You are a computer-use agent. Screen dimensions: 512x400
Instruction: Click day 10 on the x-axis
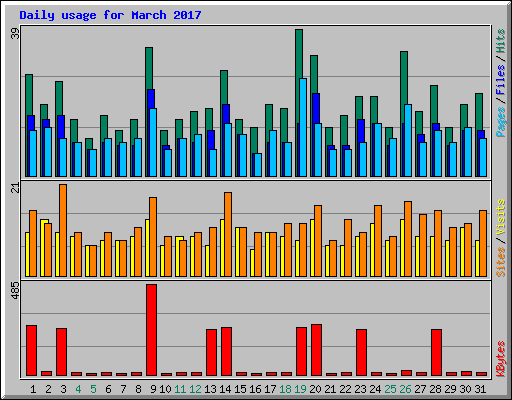pos(165,389)
